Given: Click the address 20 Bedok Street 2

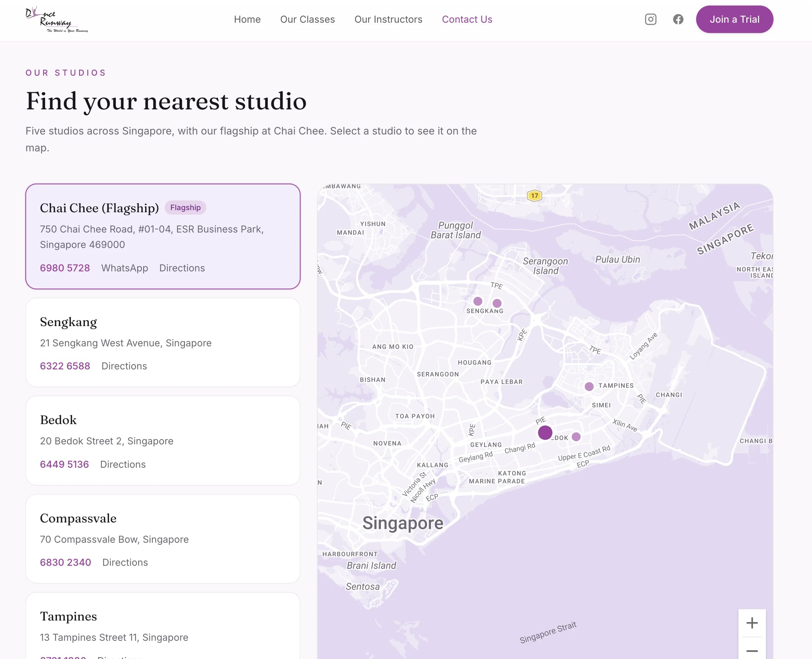Looking at the screenshot, I should tap(107, 441).
